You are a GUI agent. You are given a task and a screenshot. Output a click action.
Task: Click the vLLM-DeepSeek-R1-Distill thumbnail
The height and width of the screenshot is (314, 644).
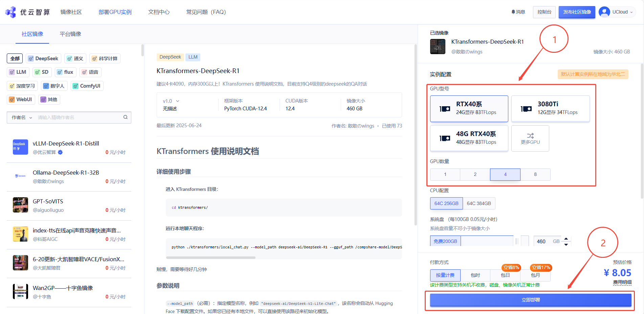pos(20,147)
